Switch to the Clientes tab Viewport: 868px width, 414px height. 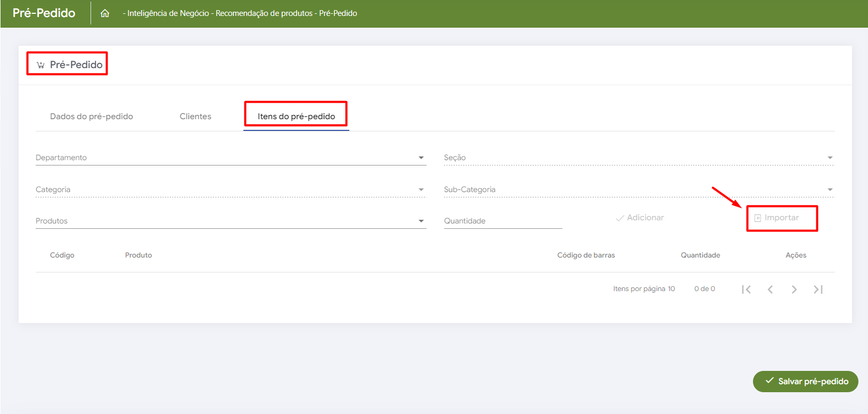point(195,117)
